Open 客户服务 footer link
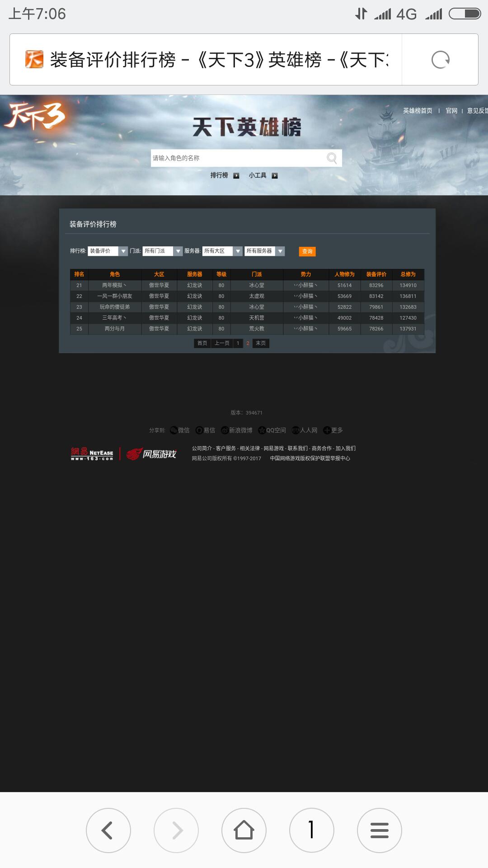Image resolution: width=488 pixels, height=868 pixels. click(x=226, y=448)
